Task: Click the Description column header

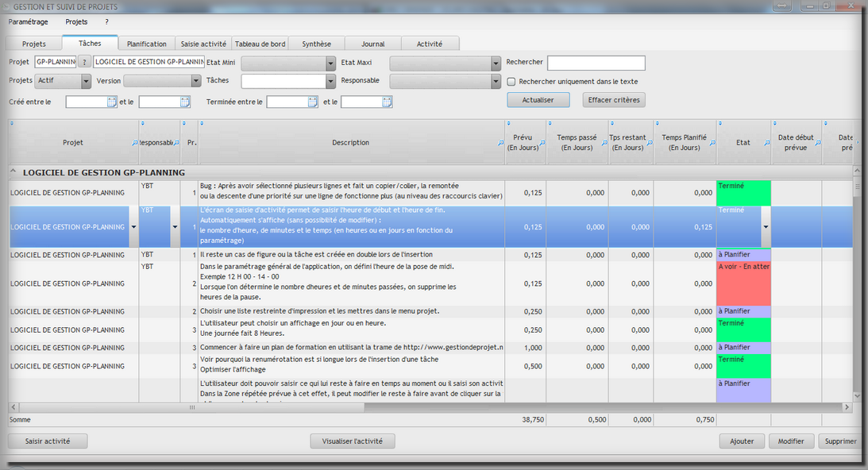Action: (x=351, y=142)
